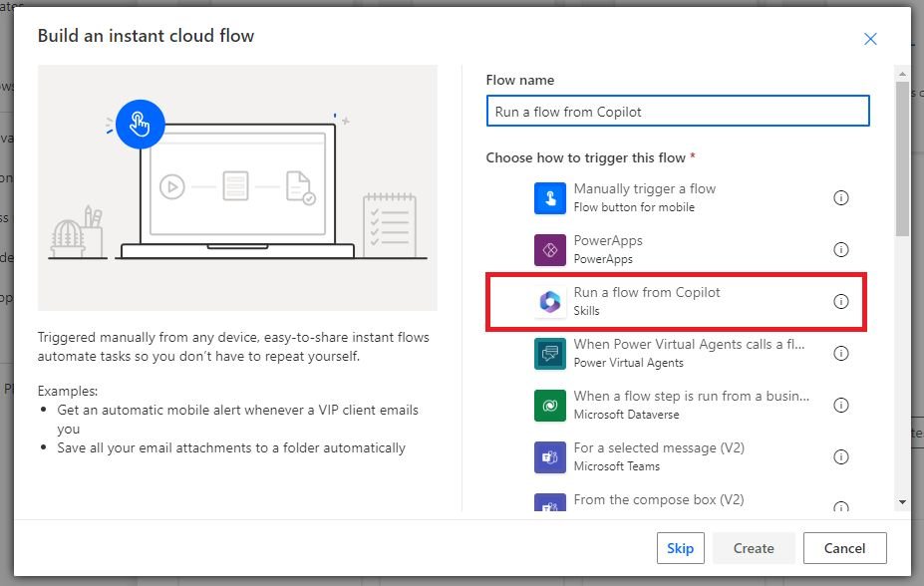
Task: Click the 'Power Virtual Agents' subtitle
Action: pos(629,363)
